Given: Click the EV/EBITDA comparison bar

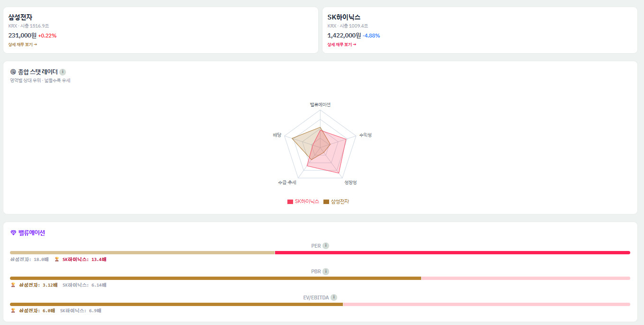Looking at the screenshot, I should pos(320,304).
